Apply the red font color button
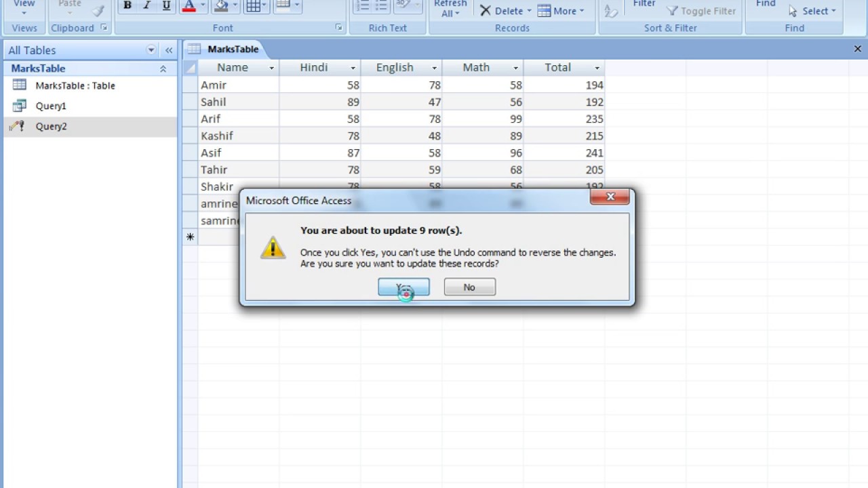868x488 pixels. click(189, 6)
